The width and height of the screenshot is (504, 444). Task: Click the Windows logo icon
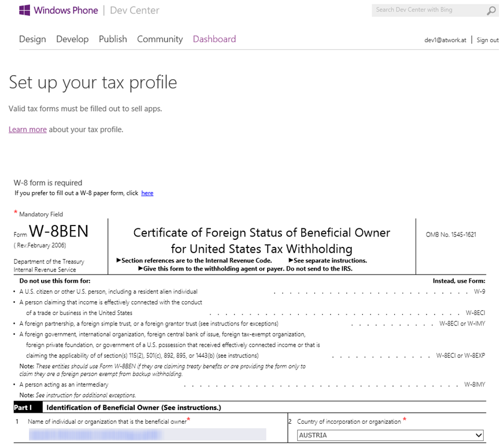click(x=25, y=10)
